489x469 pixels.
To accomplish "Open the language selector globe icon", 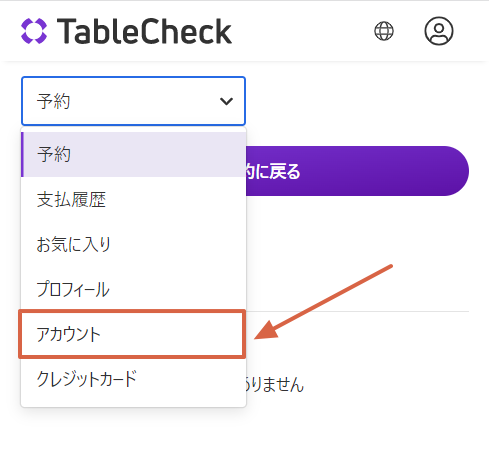I will (384, 31).
